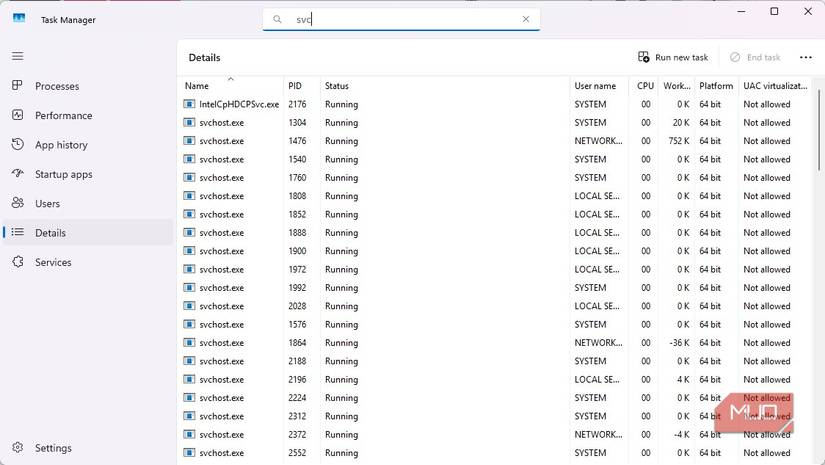Click icon of svchost.exe PID 1760
This screenshot has height=465, width=825.
pos(189,177)
